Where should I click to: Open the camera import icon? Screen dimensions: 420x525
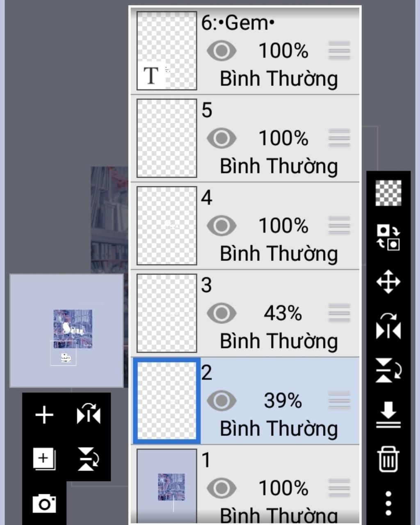[44, 504]
